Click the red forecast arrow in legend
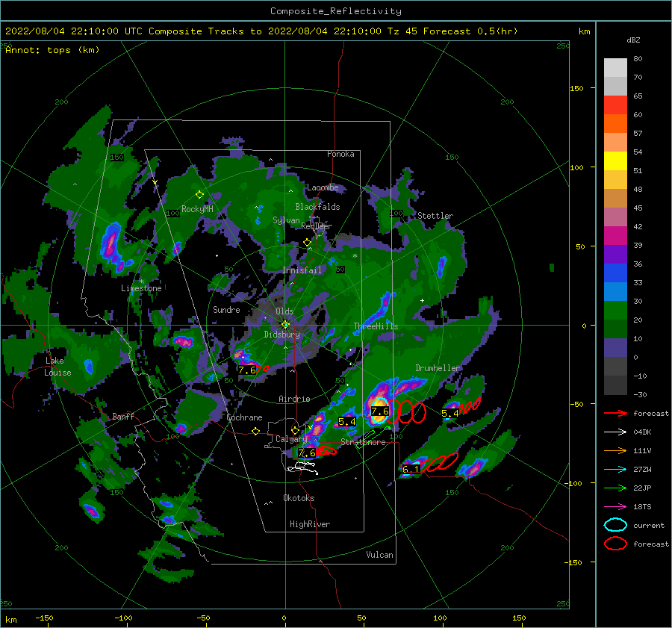Viewport: 672px width, 628px height. (x=615, y=413)
